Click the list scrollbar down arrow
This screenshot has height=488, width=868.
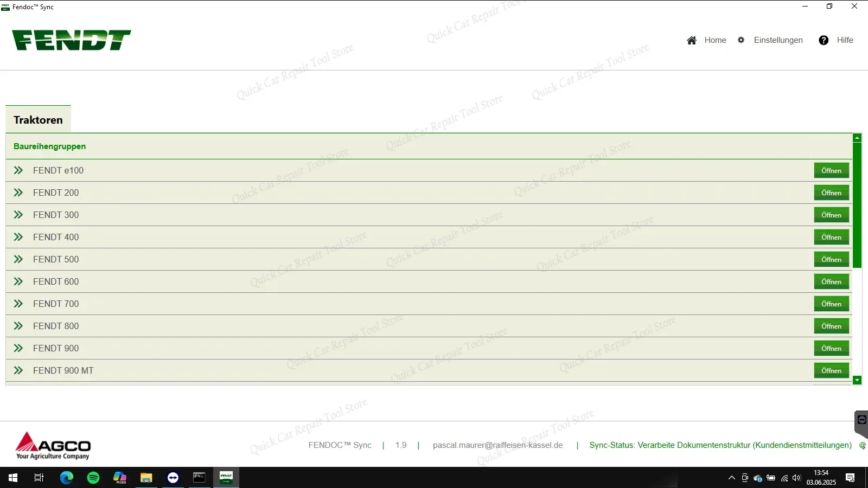coord(857,380)
